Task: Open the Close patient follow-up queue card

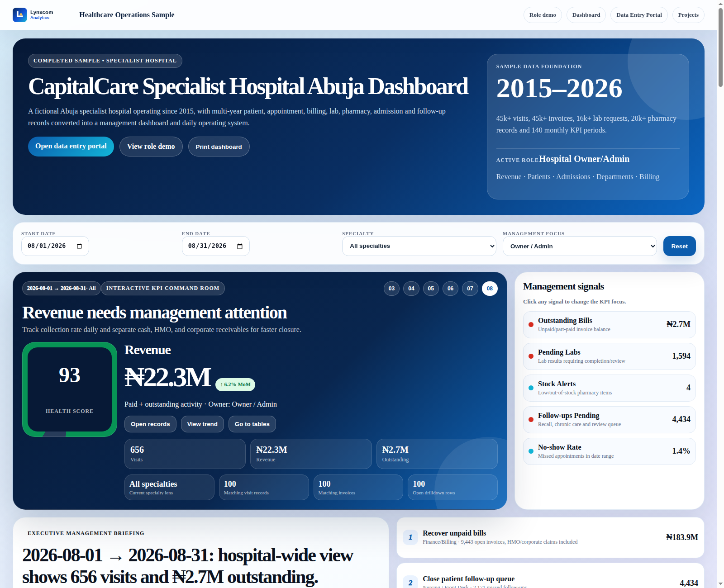Action: (550, 576)
